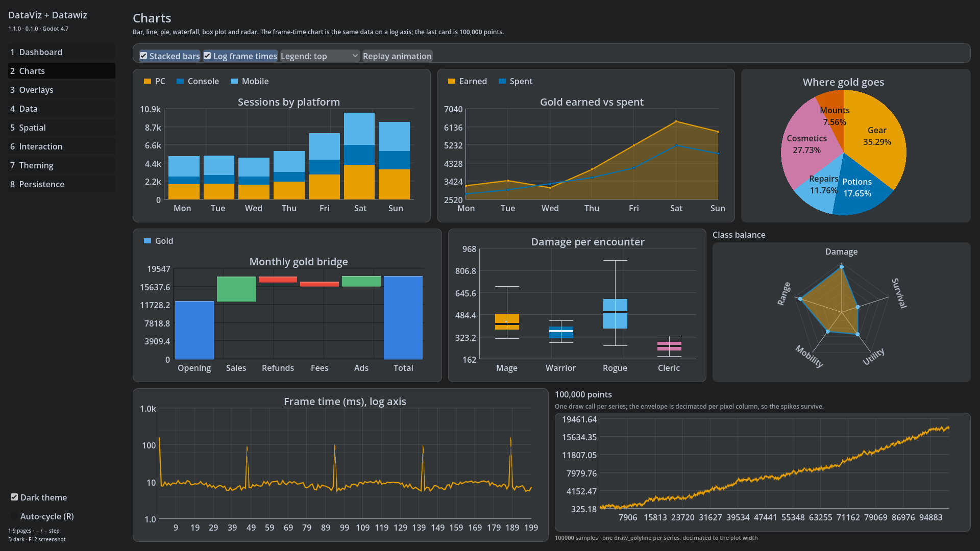Select the Charts sidebar page
Image resolution: width=980 pixels, height=551 pixels.
tap(62, 71)
